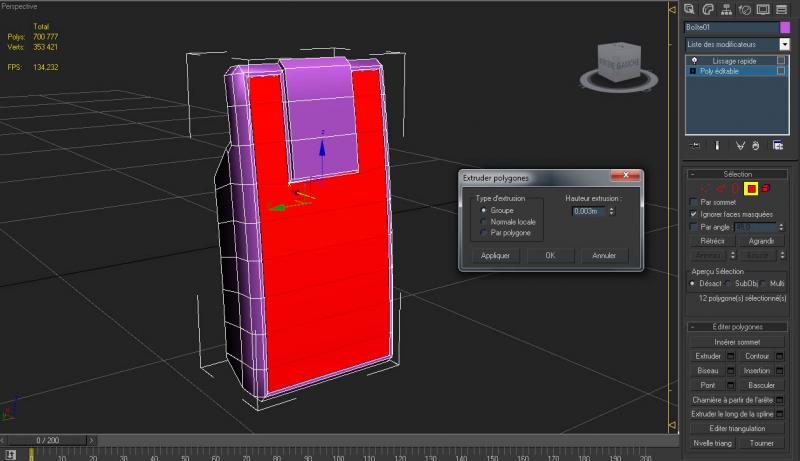Click Appliquer in Extruder polygones dialog
The image size is (800, 461).
(495, 255)
